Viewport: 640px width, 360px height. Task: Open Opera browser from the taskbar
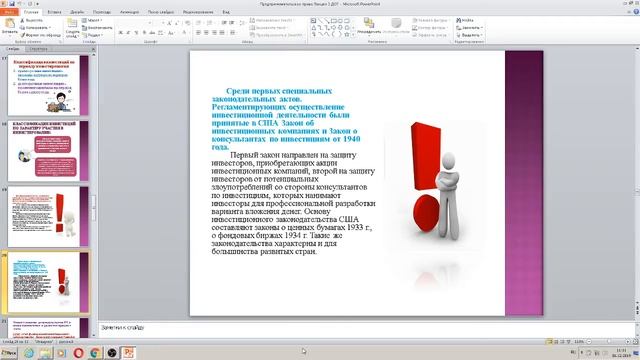click(78, 353)
